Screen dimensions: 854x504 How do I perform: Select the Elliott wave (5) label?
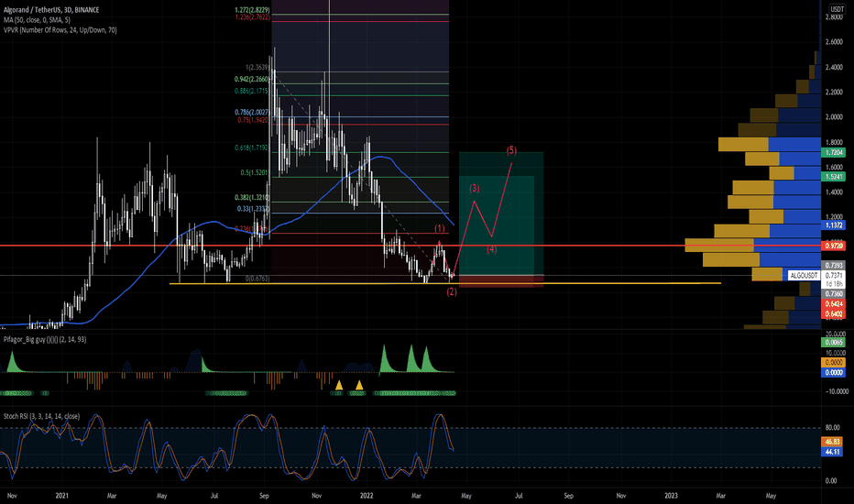tap(511, 150)
